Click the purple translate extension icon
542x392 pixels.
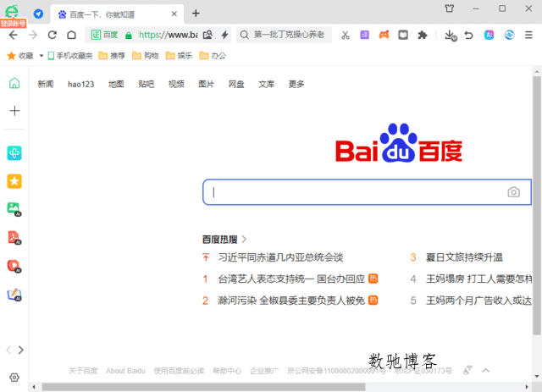365,35
